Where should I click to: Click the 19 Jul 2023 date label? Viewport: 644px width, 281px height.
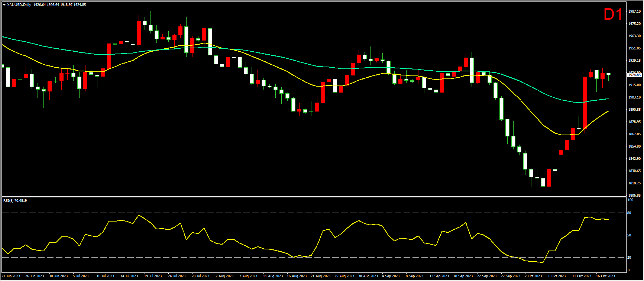pyautogui.click(x=153, y=276)
